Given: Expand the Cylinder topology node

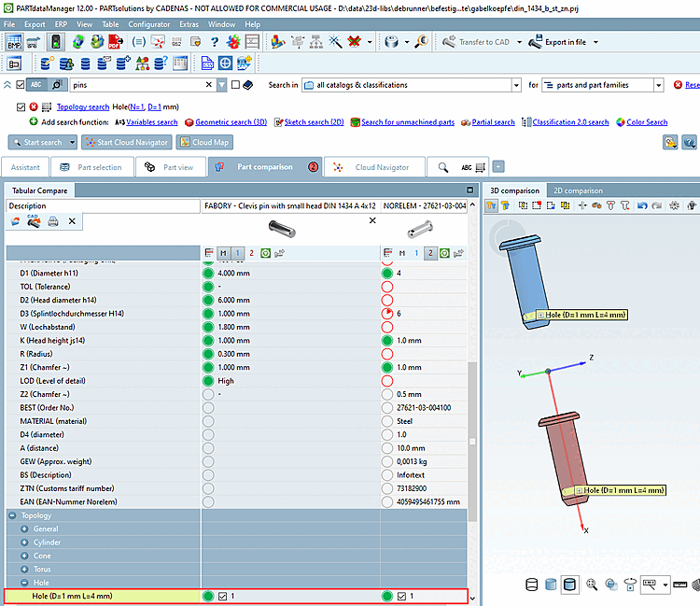Looking at the screenshot, I should point(25,543).
